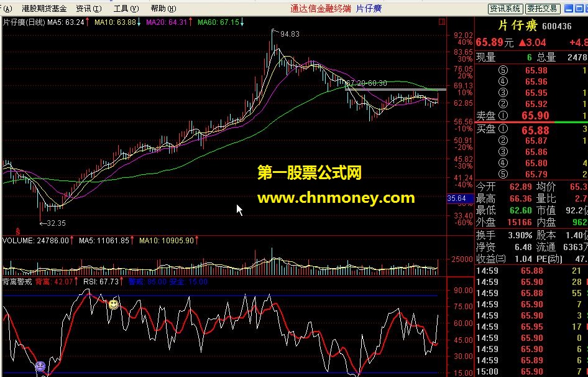This screenshot has height=377, width=588.
Task: Select the 片仔癀(日线) chart title
Action: 24,22
